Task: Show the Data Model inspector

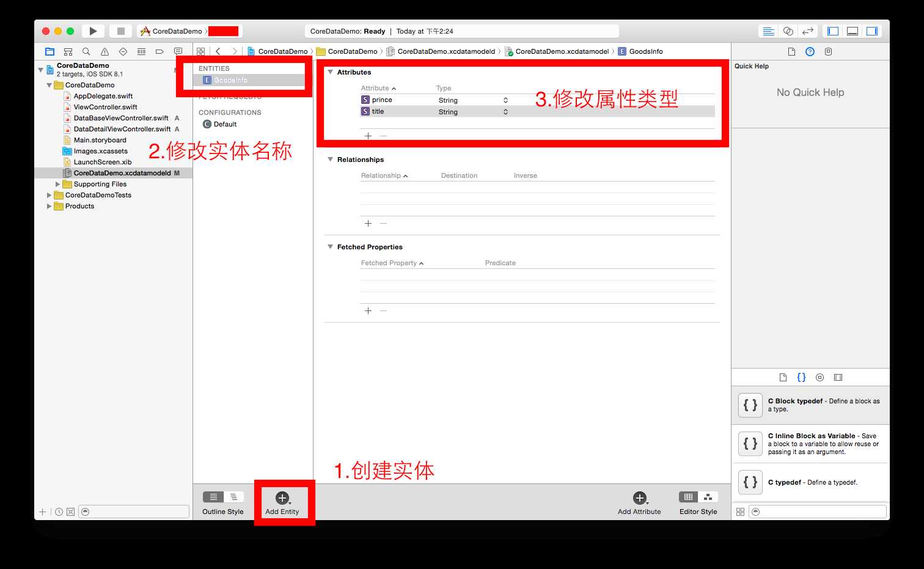Action: pos(828,51)
